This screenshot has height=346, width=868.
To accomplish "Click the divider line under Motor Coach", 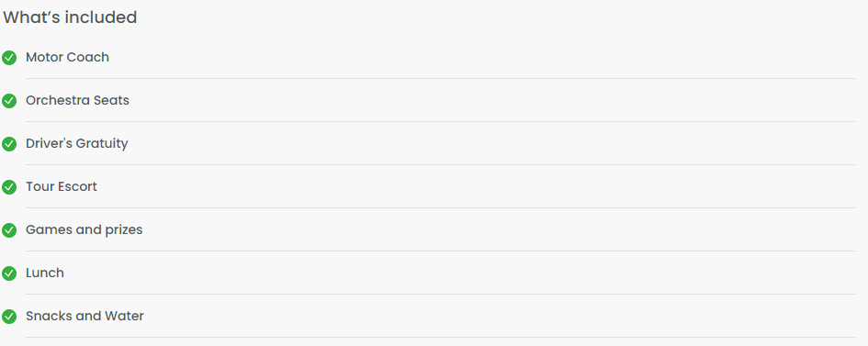I will (440, 79).
